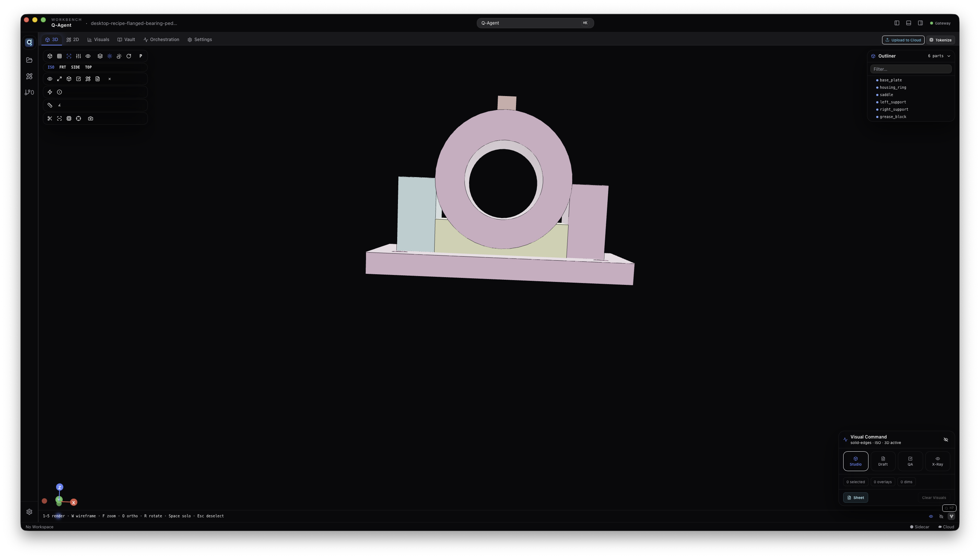This screenshot has width=980, height=558.
Task: Open the 2D tab
Action: tap(73, 40)
